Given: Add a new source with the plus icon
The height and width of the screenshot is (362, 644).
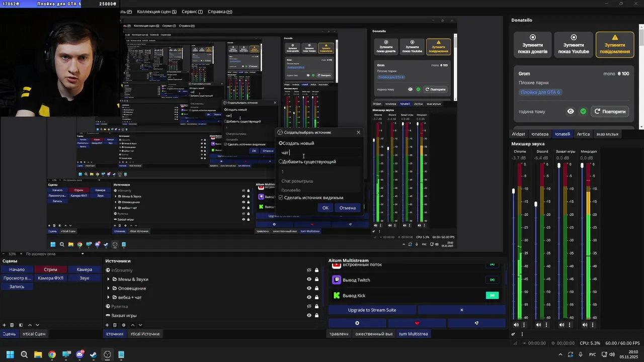Looking at the screenshot, I should [107, 325].
